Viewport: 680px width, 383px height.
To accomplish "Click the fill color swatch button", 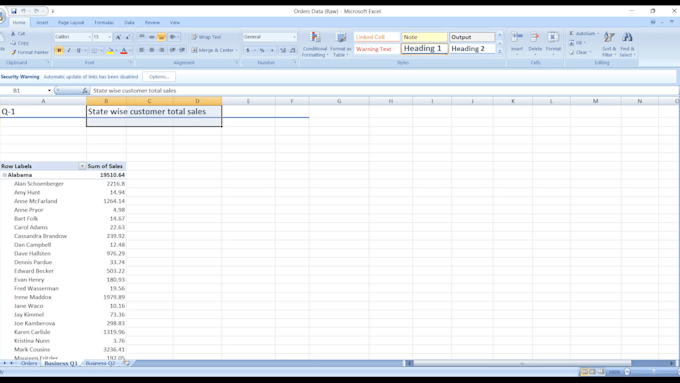I will point(110,51).
